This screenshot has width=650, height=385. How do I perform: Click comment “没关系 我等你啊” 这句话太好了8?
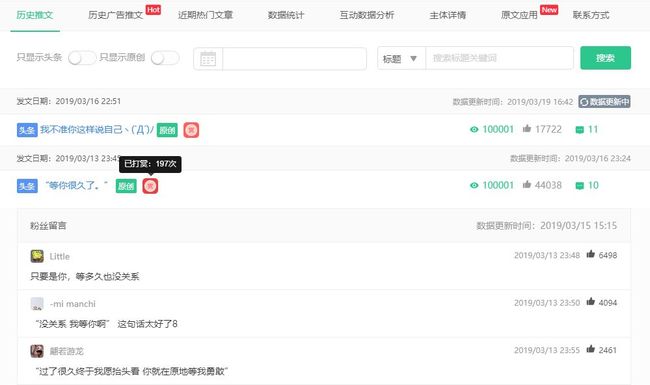106,324
